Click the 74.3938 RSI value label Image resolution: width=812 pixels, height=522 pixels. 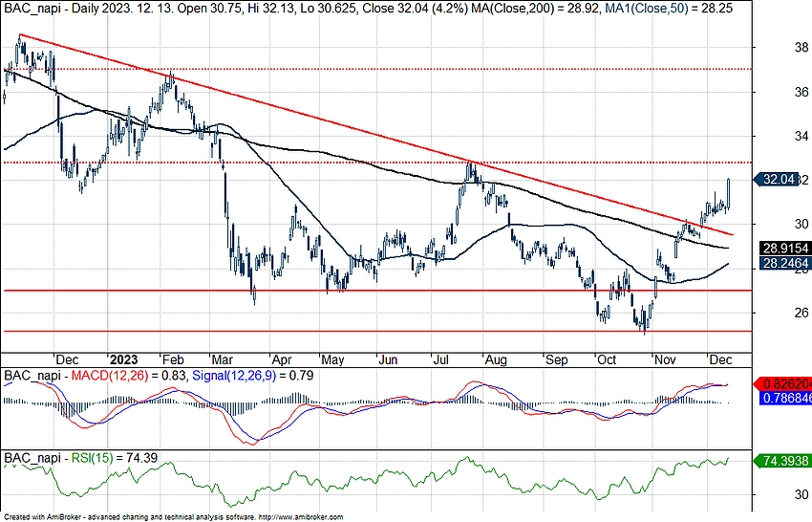(x=783, y=460)
